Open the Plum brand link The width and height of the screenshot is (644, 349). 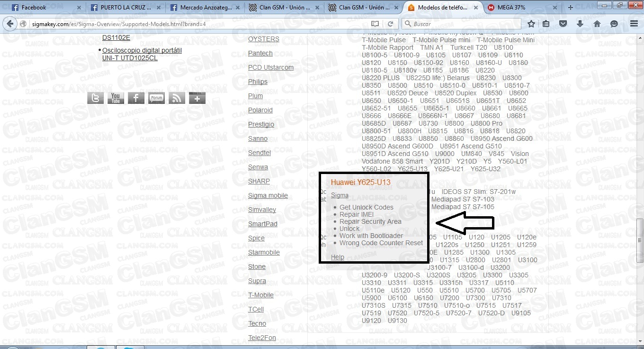coord(255,96)
